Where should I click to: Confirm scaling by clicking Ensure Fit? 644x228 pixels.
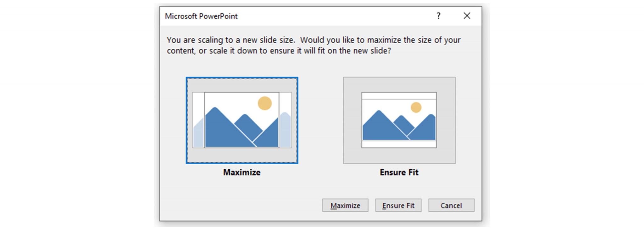coord(398,205)
